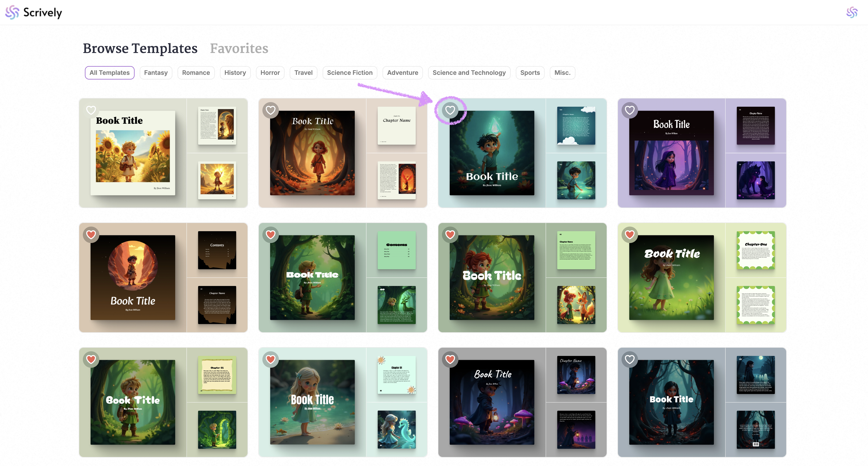Toggle heart on red-haired girl autumn forest template
868x466 pixels.
click(271, 110)
